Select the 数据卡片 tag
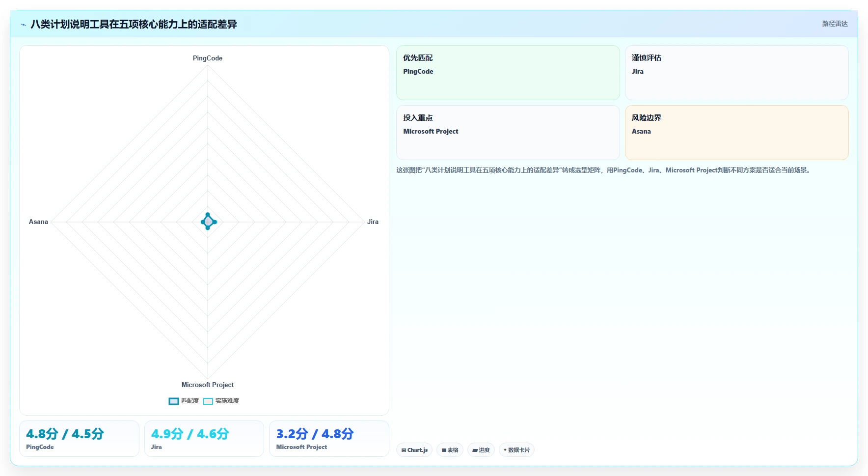Screen dimensions: 868x476 pos(516,450)
